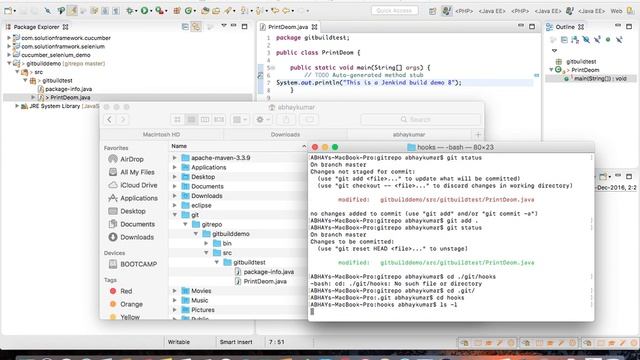Select the Package Explorer tab

[36, 27]
